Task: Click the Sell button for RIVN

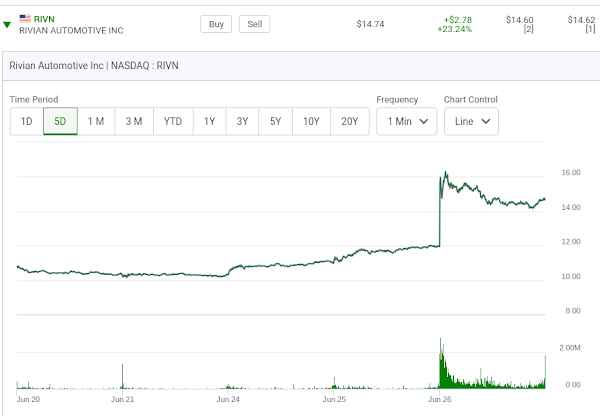Action: [254, 24]
